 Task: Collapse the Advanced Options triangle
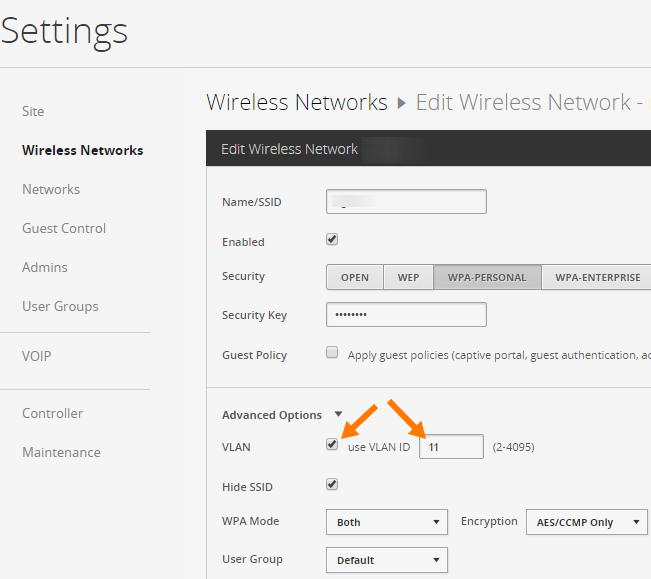pyautogui.click(x=338, y=414)
